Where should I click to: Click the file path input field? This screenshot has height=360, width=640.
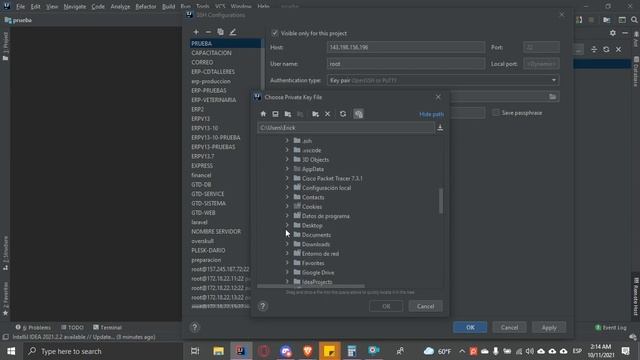[346, 128]
